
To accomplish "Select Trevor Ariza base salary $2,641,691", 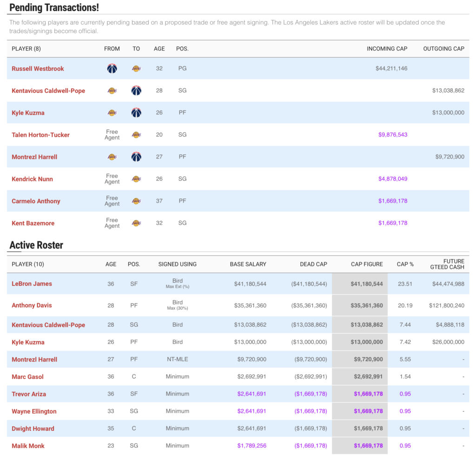I will (x=251, y=394).
